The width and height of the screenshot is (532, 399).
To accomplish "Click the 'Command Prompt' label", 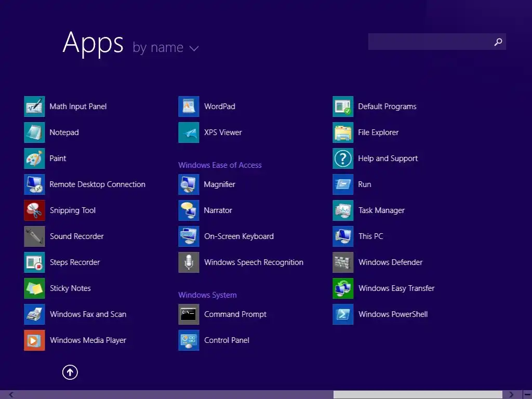I will 235,314.
